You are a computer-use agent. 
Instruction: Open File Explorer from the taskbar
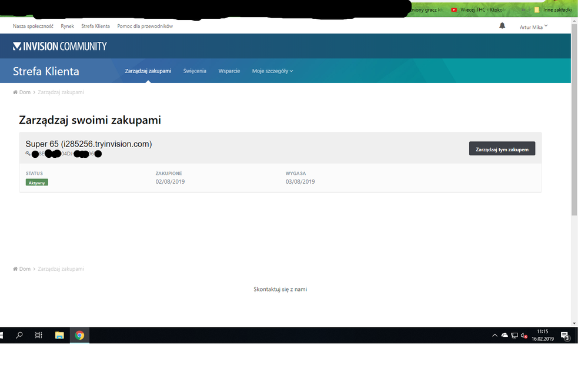(x=59, y=335)
